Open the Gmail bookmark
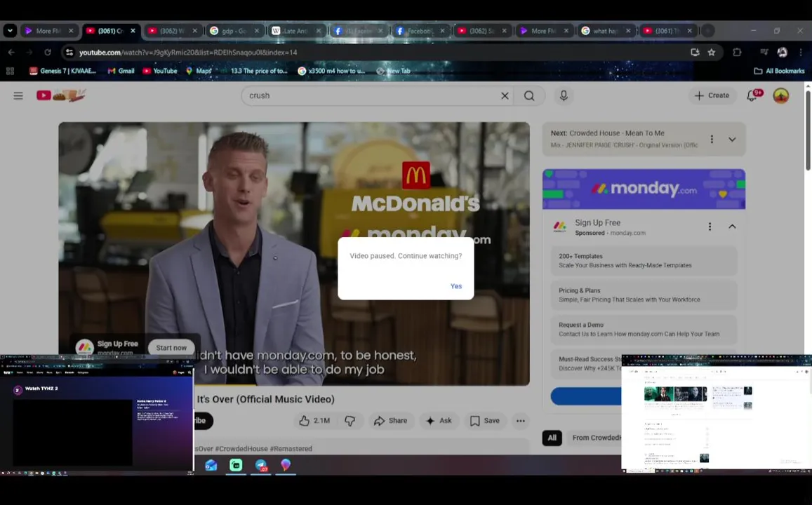812x505 pixels. 121,71
